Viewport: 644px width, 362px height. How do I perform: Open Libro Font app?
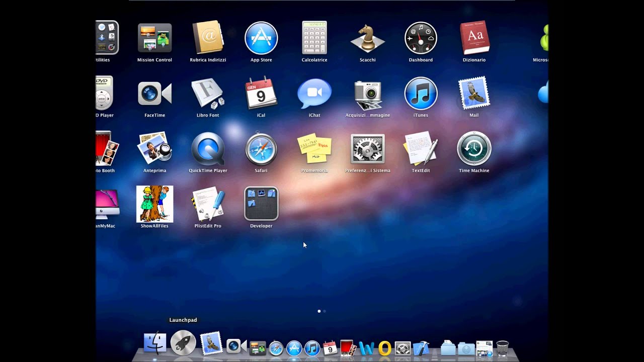click(208, 93)
